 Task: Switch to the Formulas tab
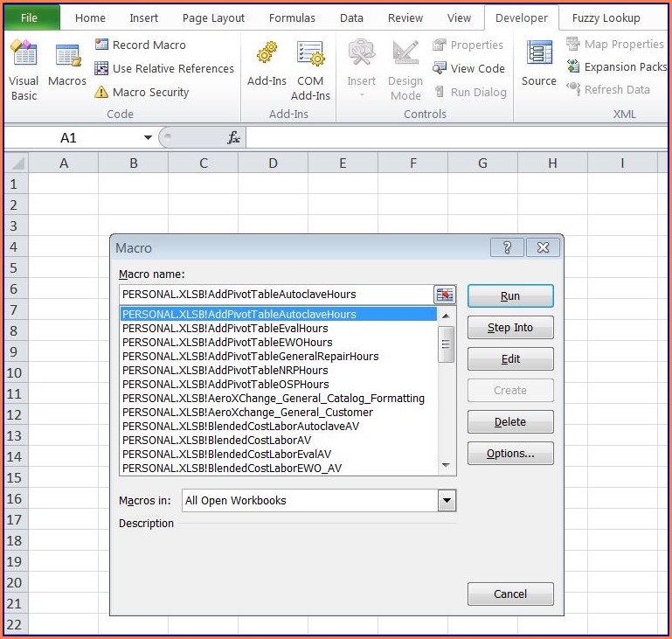292,18
